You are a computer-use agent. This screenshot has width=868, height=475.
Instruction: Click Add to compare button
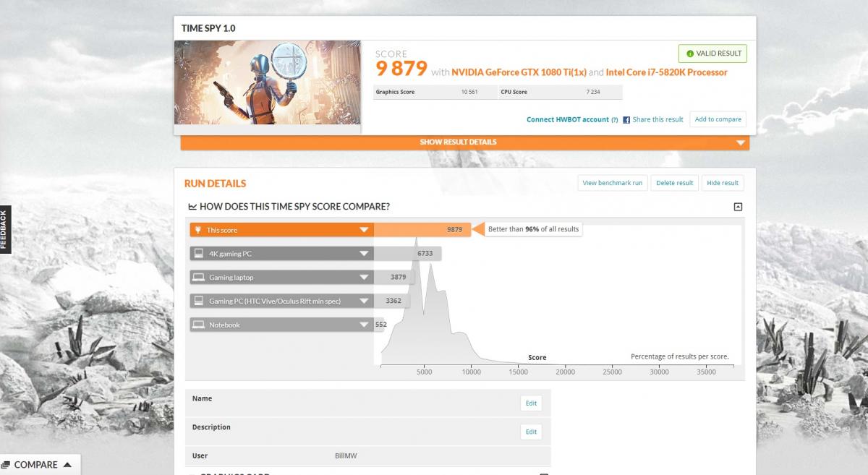pyautogui.click(x=718, y=119)
